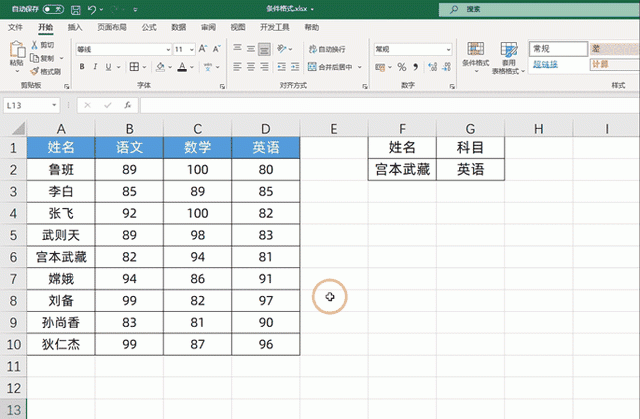Open the Undo history dropdown arrow
The image size is (640, 419).
pos(101,9)
